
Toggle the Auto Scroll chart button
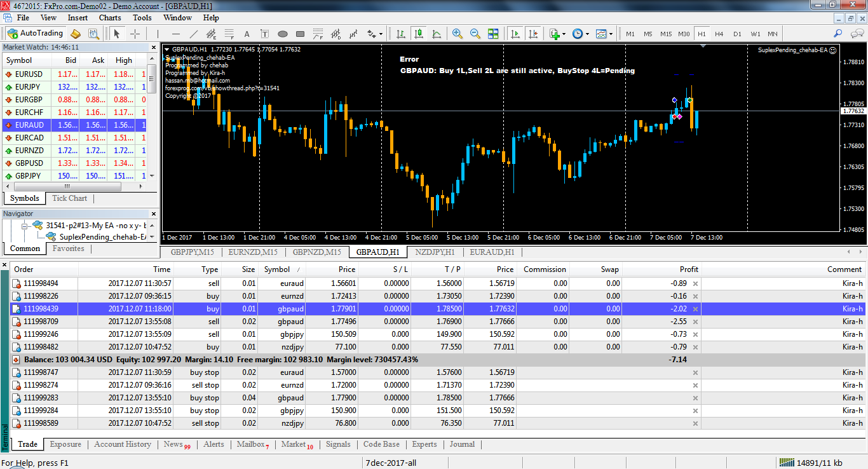pos(515,34)
